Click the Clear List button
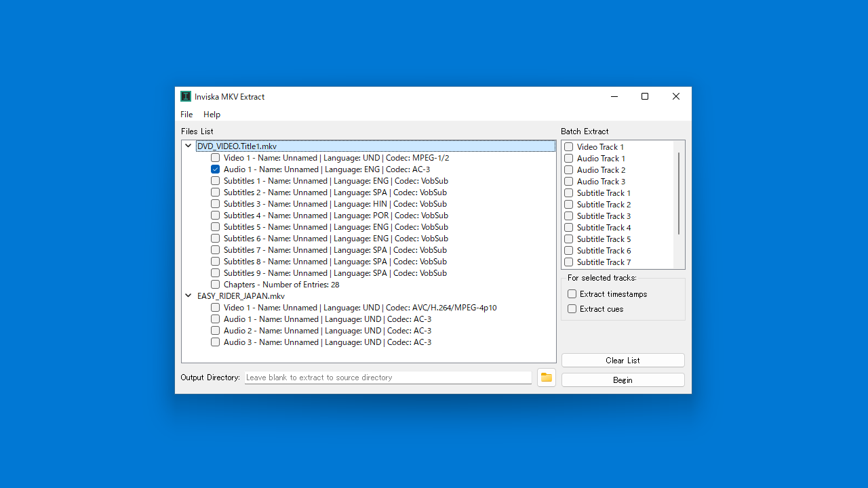The width and height of the screenshot is (868, 488). [x=623, y=361]
